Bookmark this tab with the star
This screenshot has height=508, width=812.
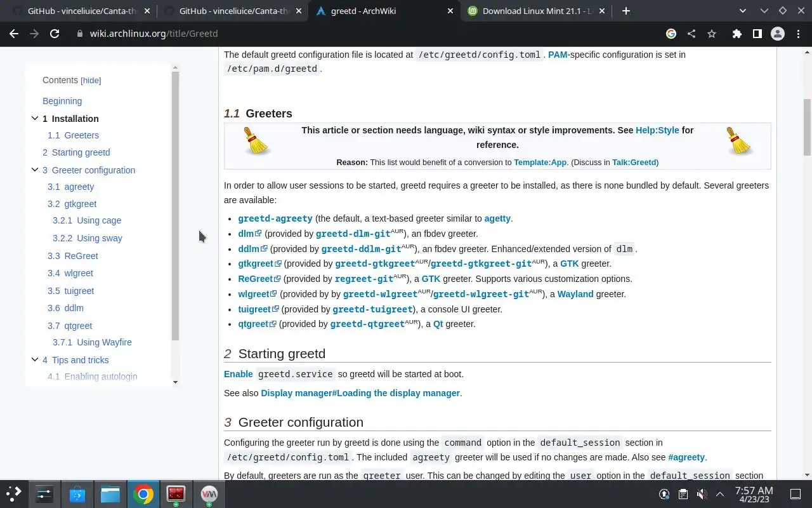712,34
